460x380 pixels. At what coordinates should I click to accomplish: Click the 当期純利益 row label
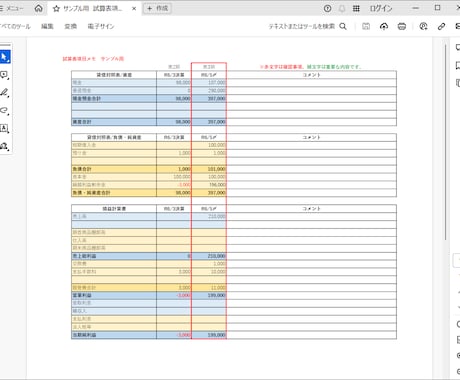point(84,335)
